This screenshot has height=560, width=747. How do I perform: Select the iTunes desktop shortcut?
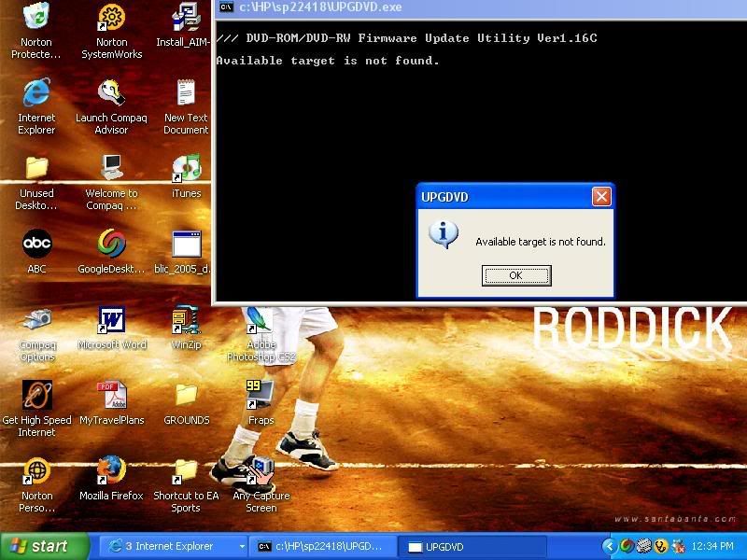[x=186, y=176]
